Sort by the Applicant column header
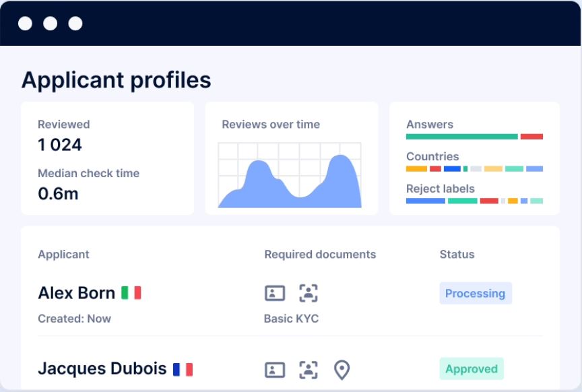The image size is (582, 392). (63, 255)
